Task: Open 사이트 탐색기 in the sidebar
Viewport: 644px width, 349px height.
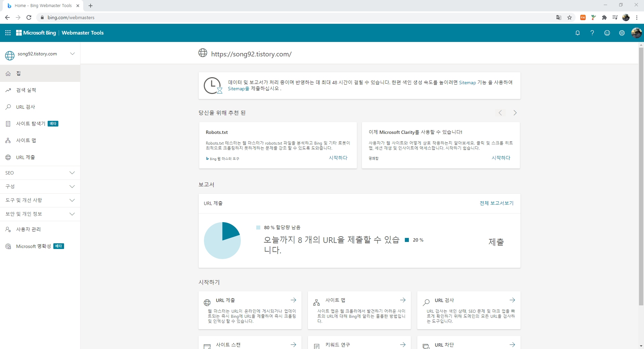Action: [x=40, y=124]
